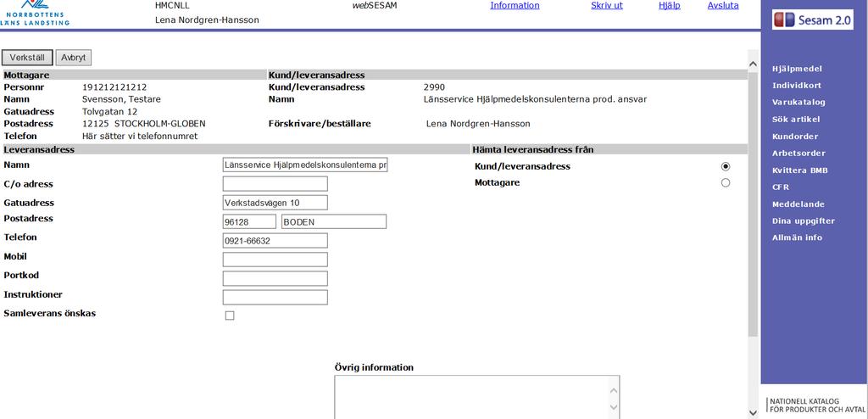Click the webSESAM title text
The height and width of the screenshot is (419, 868).
coord(375,6)
